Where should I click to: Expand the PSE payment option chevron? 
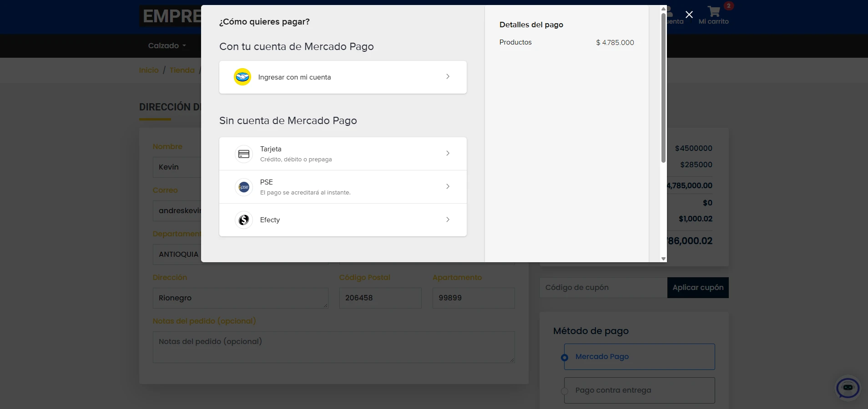(x=448, y=186)
